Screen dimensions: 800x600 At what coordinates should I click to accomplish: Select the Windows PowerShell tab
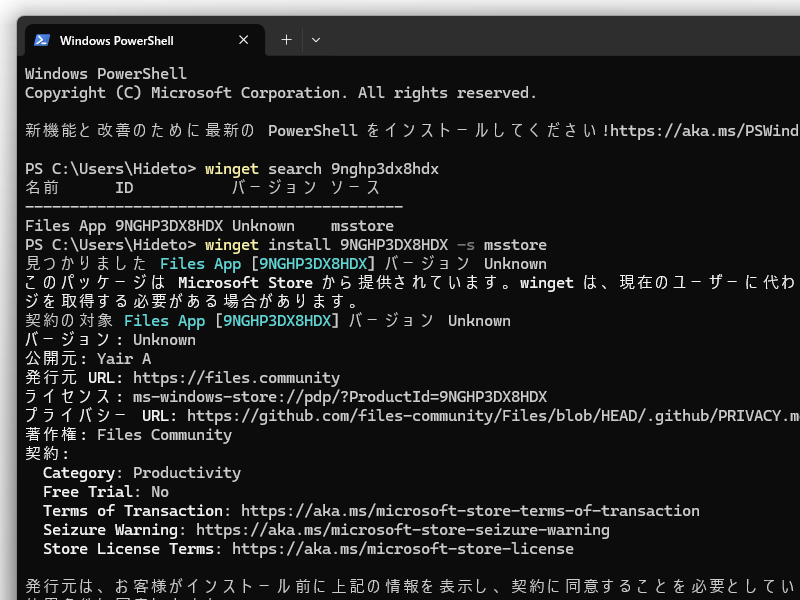click(x=130, y=40)
